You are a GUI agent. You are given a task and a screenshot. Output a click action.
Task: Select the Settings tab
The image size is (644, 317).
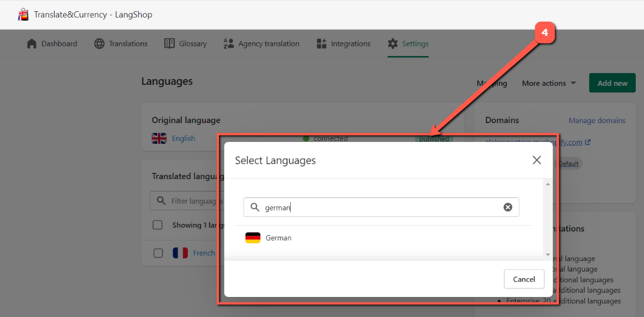click(408, 44)
